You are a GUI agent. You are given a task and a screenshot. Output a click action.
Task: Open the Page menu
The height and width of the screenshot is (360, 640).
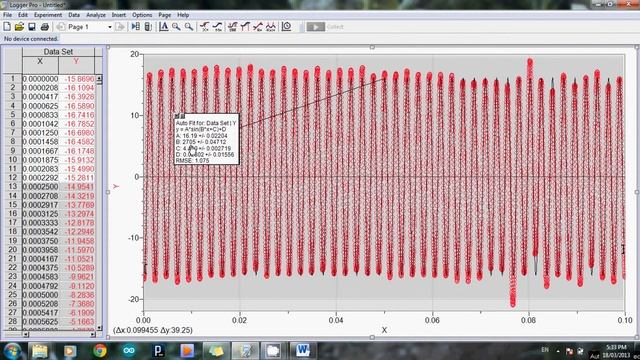[164, 15]
